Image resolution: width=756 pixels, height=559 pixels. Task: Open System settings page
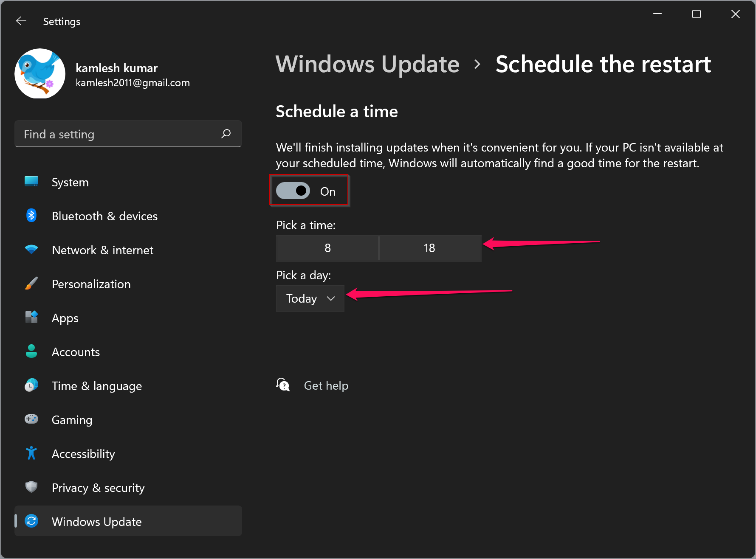click(128, 182)
